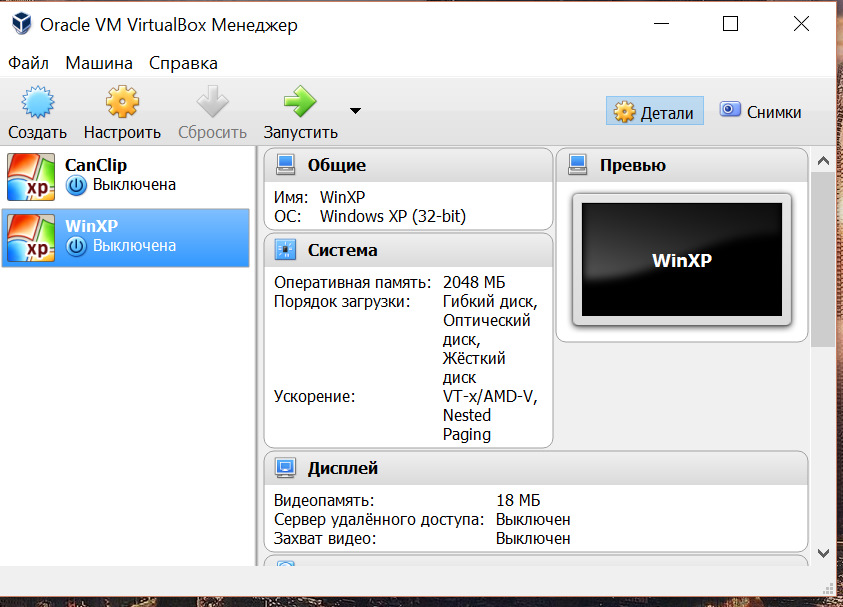Click WinXP XP OS icon
The width and height of the screenshot is (843, 607).
tap(31, 238)
